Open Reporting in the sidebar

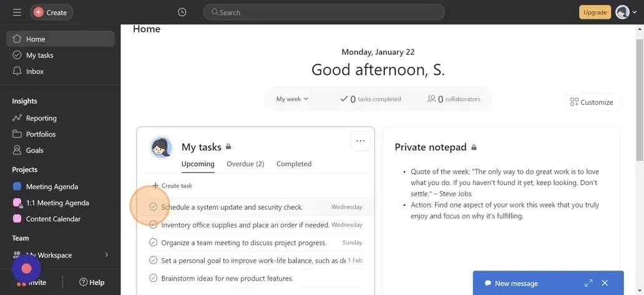click(x=41, y=118)
